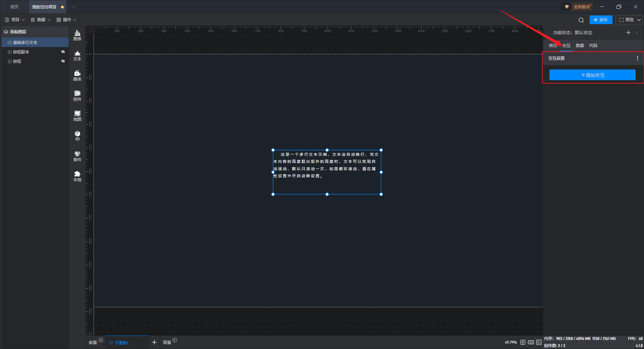Select the 背景 background layer

[167, 343]
